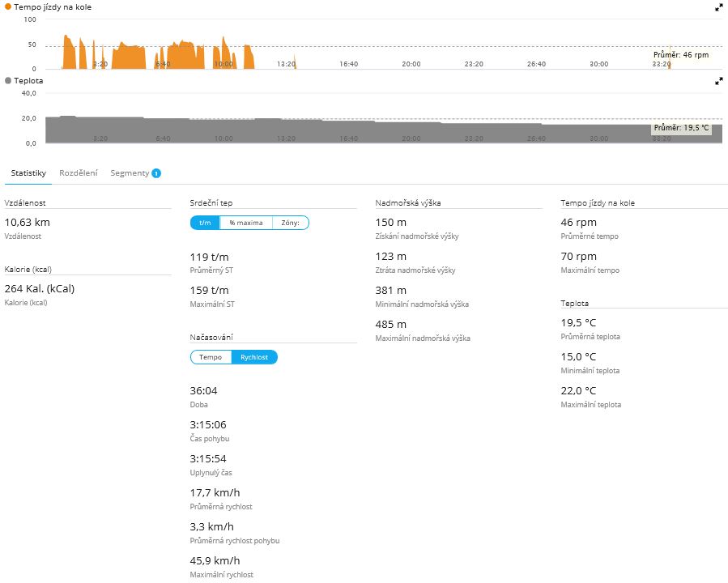728x583 pixels.
Task: Click 10:00 mark on the cadence chart
Action: point(224,63)
